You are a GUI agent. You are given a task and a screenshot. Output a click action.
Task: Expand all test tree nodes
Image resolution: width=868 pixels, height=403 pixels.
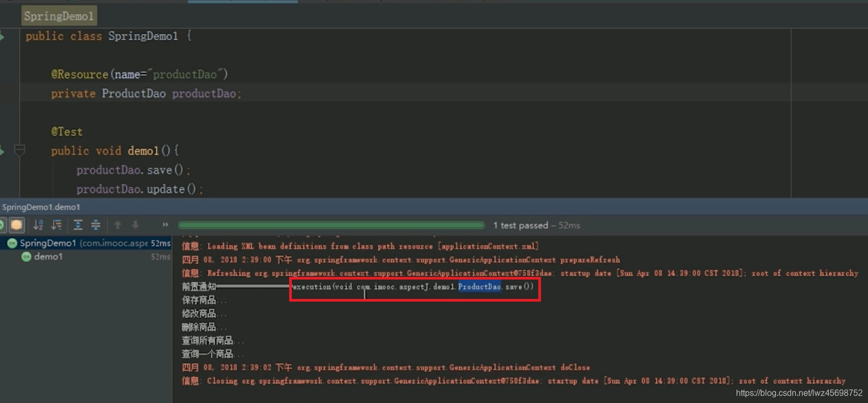coord(78,225)
